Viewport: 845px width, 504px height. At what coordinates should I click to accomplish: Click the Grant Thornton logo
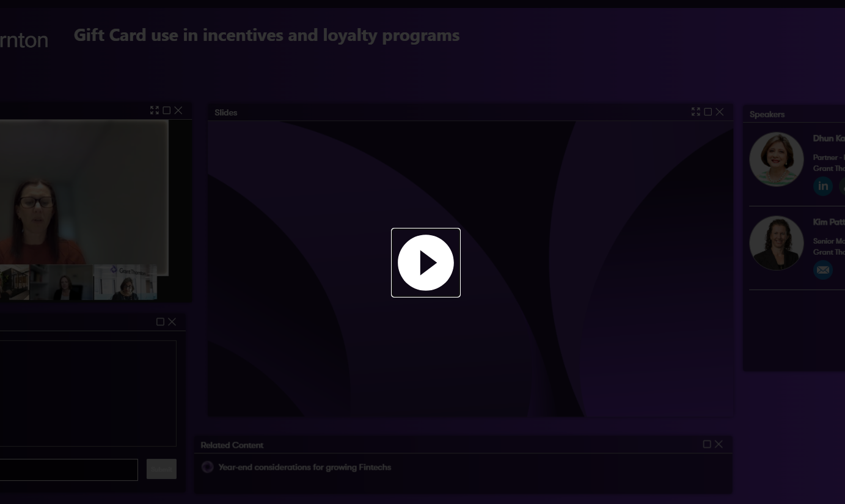[23, 40]
